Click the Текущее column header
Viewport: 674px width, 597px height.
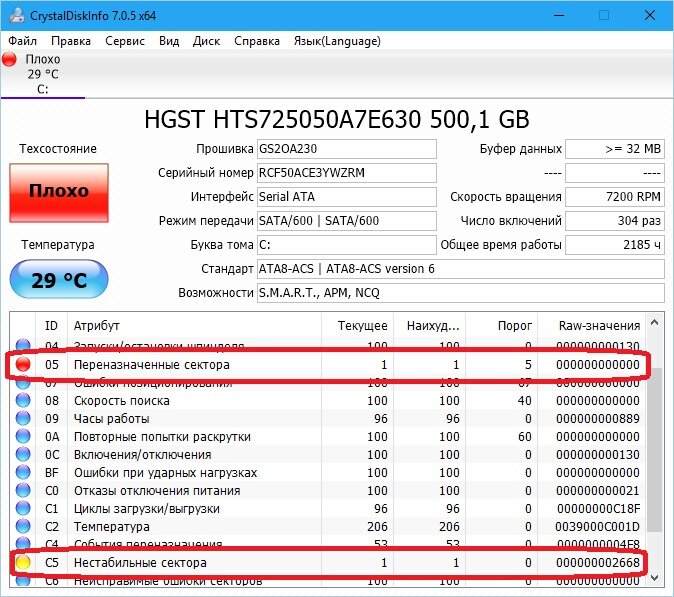(357, 326)
